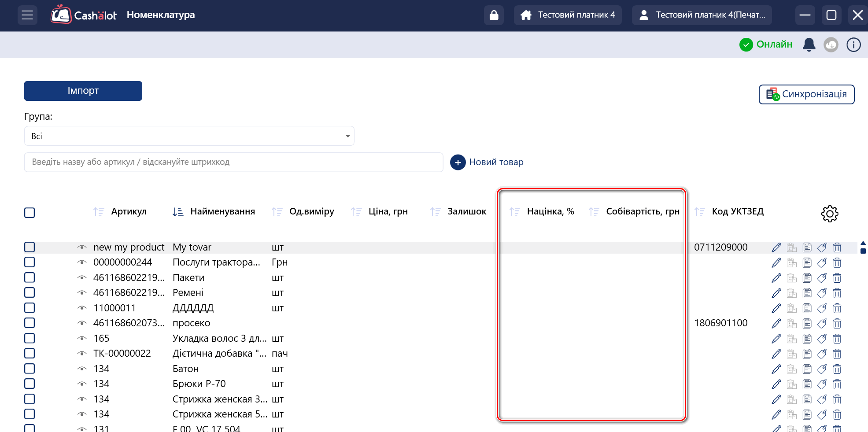868x432 pixels.
Task: Edit the 'My tovar' product with pencil
Action: pos(776,247)
